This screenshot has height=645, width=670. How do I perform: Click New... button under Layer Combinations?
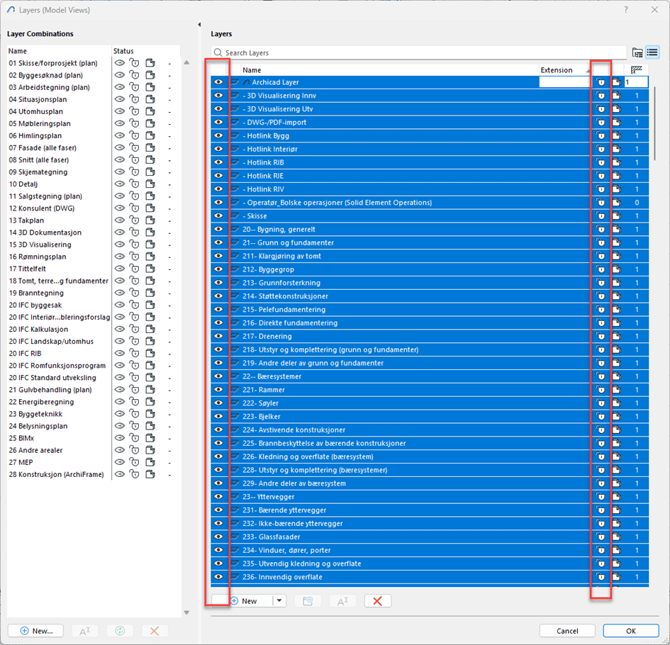coord(37,631)
